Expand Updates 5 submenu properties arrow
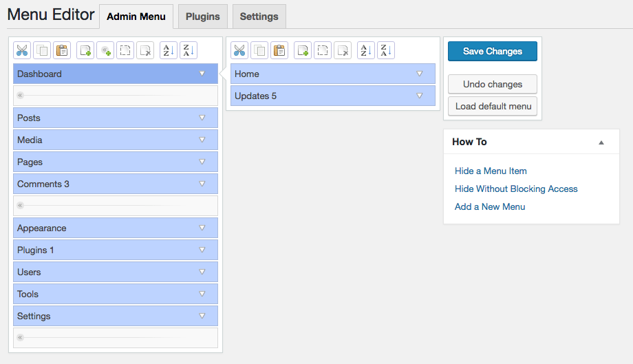 click(420, 96)
